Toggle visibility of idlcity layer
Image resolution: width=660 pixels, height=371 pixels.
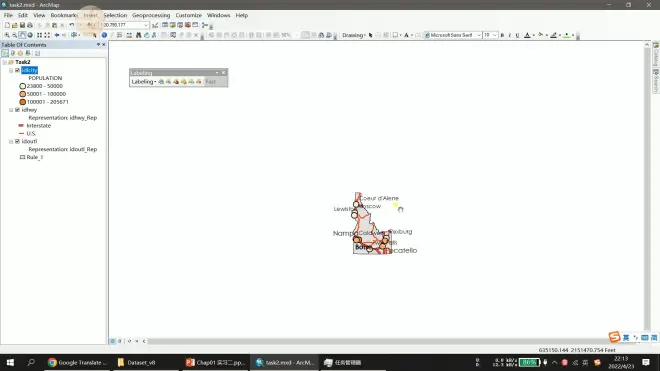17,70
